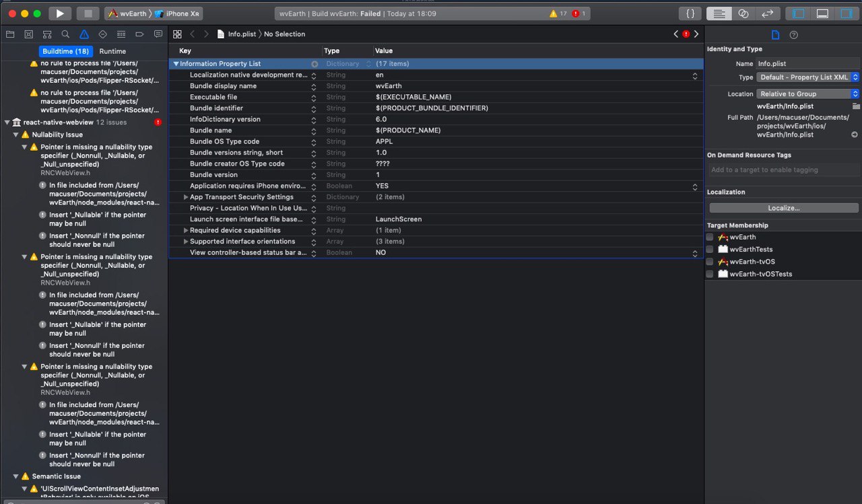Click the Localize... button
This screenshot has height=504, width=862.
point(783,208)
